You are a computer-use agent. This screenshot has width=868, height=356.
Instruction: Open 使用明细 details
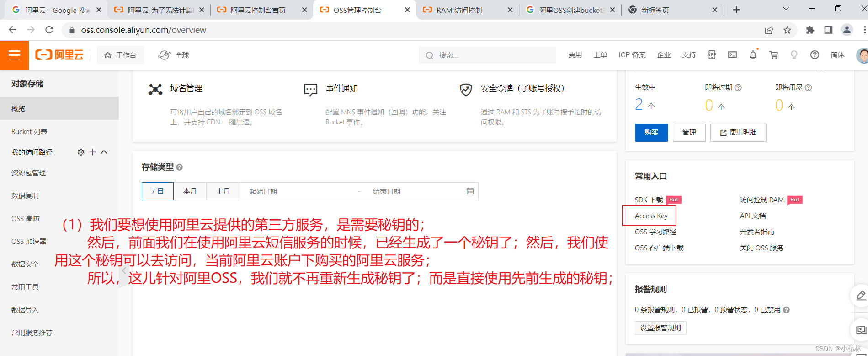tap(738, 133)
